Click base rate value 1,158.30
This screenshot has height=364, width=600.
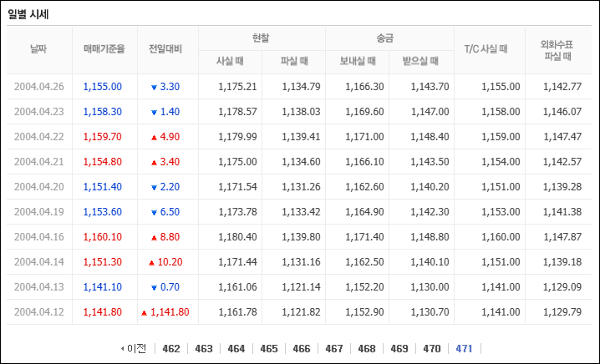coord(103,112)
